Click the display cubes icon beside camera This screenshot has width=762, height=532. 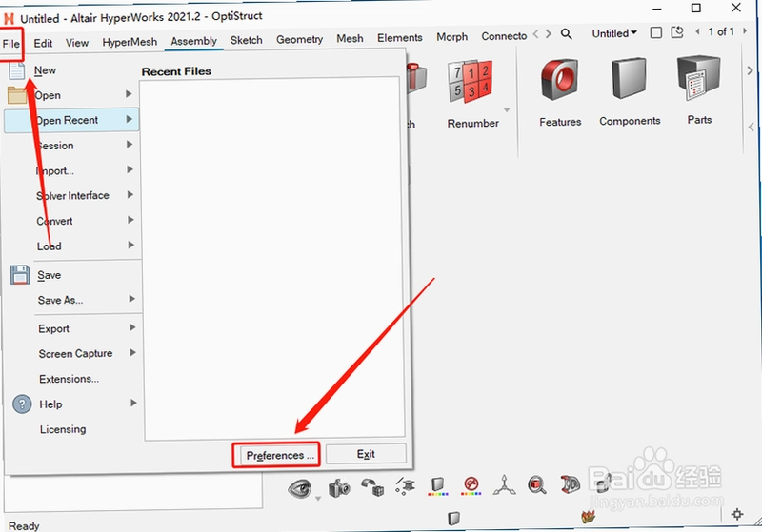point(372,487)
